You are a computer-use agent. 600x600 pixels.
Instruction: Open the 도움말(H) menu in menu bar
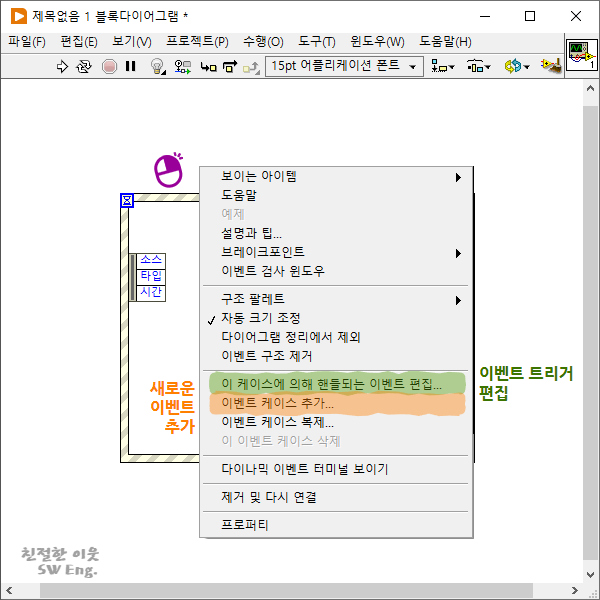(x=445, y=41)
